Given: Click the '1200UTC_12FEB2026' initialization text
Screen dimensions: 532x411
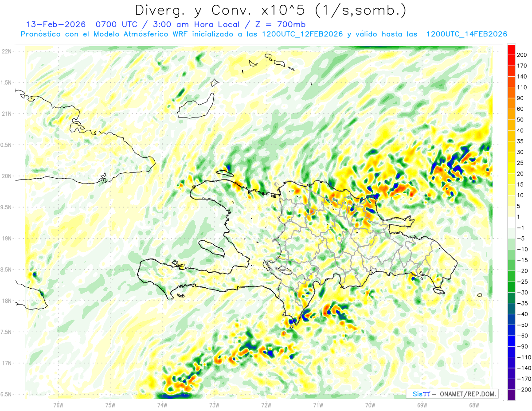Looking at the screenshot, I should (302, 34).
